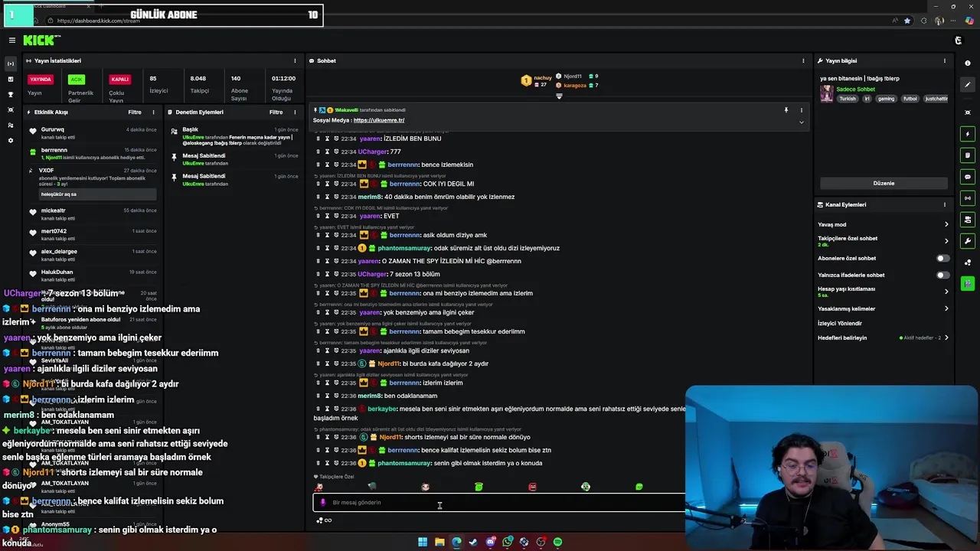The width and height of the screenshot is (980, 551).
Task: Toggle the chat bubble panel icon in right toolbar
Action: [968, 177]
